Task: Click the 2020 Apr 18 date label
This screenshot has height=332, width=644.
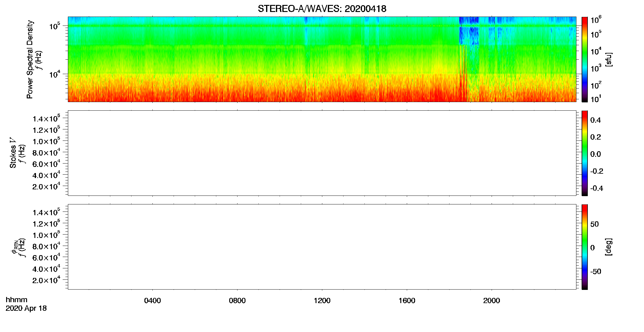Action: pyautogui.click(x=26, y=308)
